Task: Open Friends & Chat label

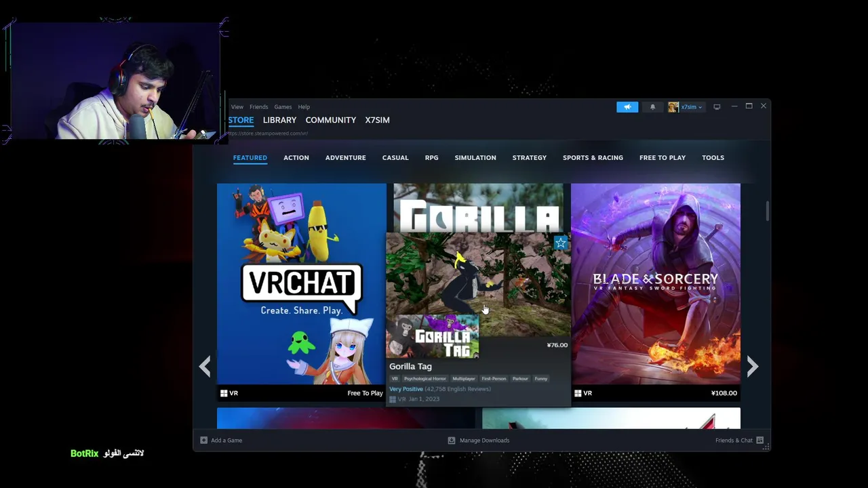Action: (x=734, y=441)
